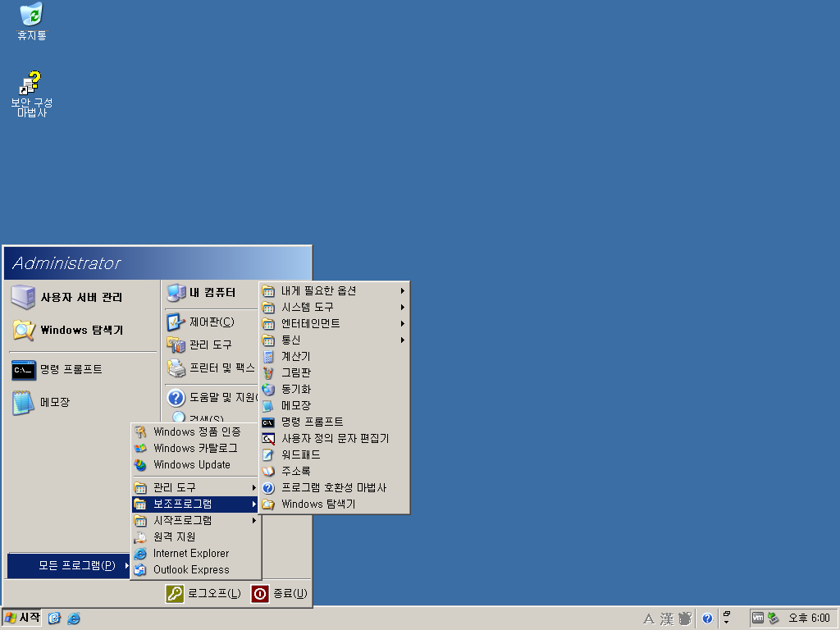The image size is (840, 630).
Task: Click 종료(U) shutdown button
Action: point(279,594)
